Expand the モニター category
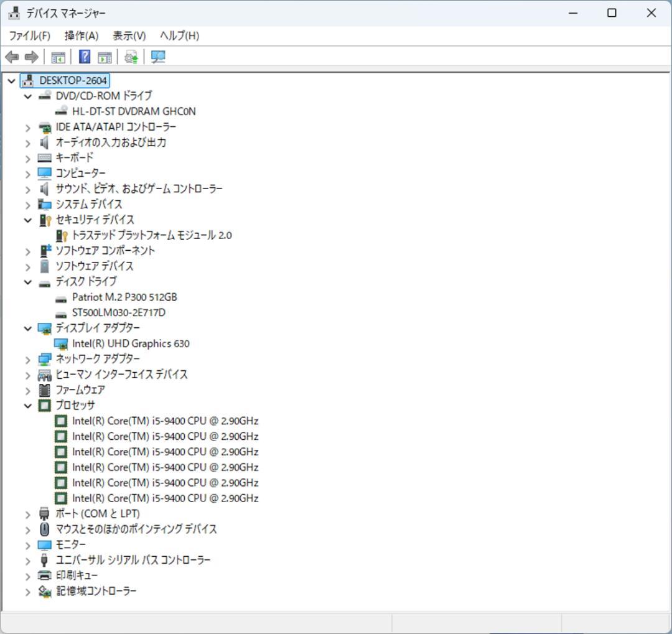The height and width of the screenshot is (634, 672). pyautogui.click(x=27, y=544)
